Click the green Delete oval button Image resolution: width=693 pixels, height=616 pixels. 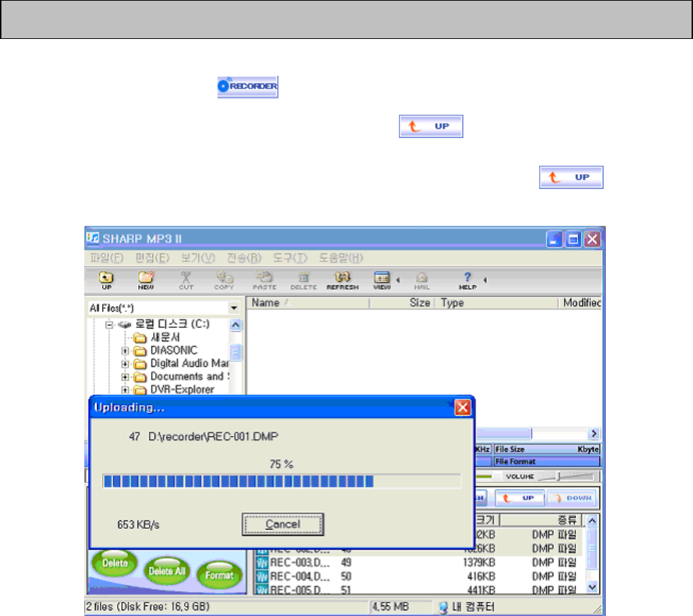(x=115, y=563)
